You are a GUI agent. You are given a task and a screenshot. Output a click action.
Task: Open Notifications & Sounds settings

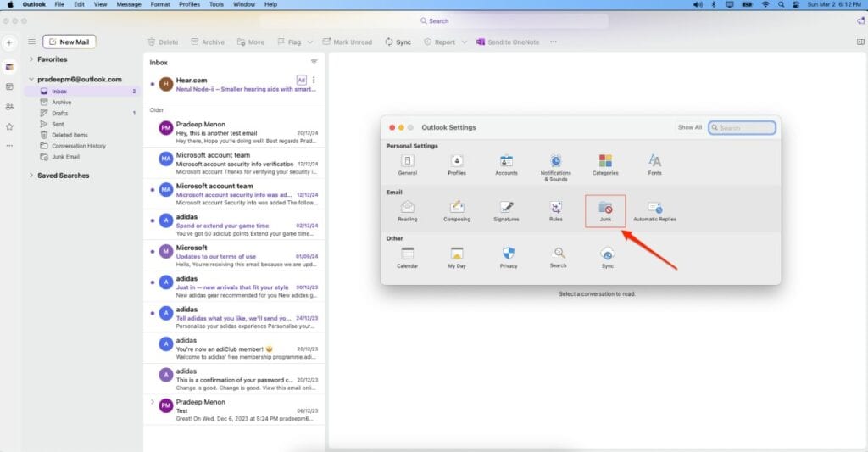(555, 167)
